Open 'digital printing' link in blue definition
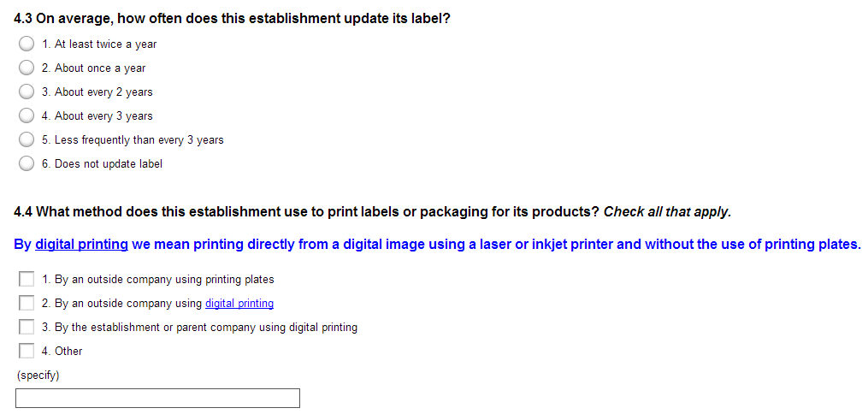The image size is (868, 414). pos(81,245)
